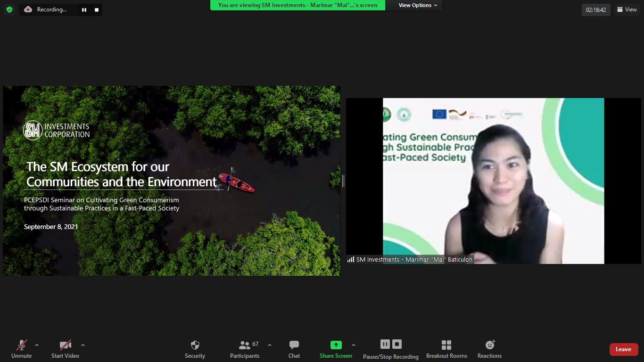The image size is (644, 362).
Task: Click the red Leave button
Action: (x=624, y=349)
